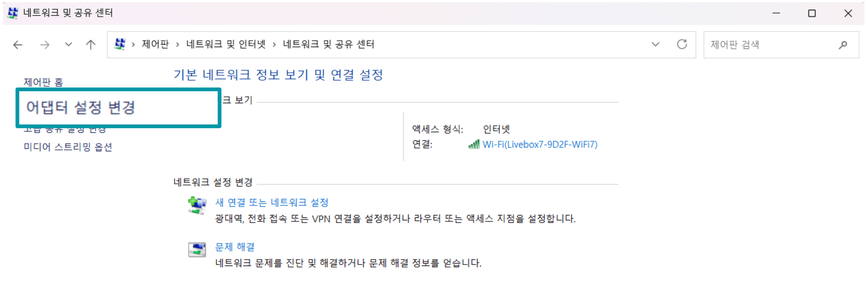The height and width of the screenshot is (298, 868).
Task: Expand the address bar history dropdown
Action: click(655, 44)
